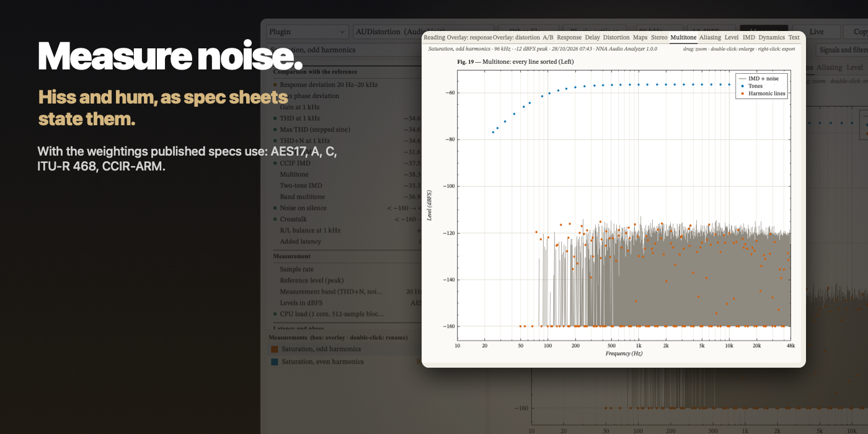Click the 'Max THD (stepped sine)' row
The height and width of the screenshot is (434, 868).
point(347,130)
